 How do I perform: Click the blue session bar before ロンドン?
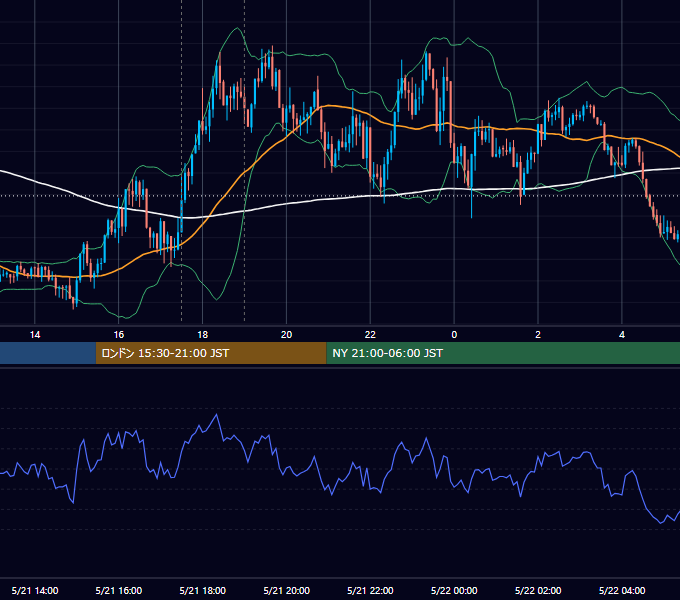[48, 353]
